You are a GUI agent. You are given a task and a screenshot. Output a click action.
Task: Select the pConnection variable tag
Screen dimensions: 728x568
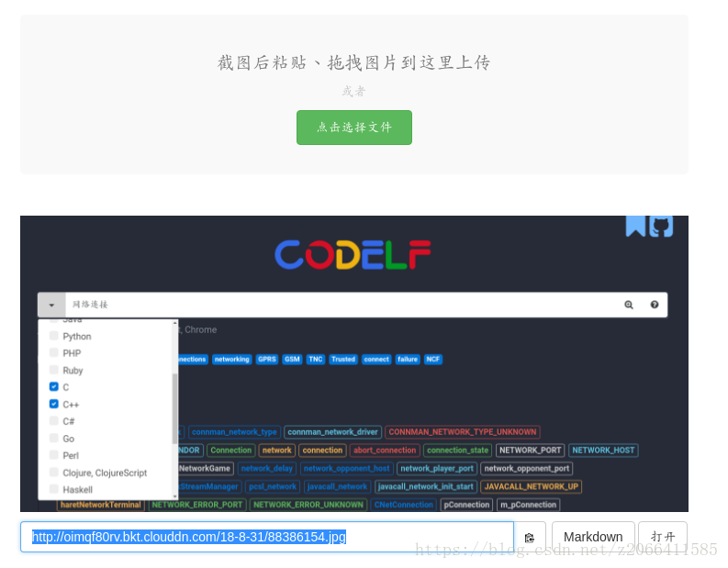tap(466, 505)
